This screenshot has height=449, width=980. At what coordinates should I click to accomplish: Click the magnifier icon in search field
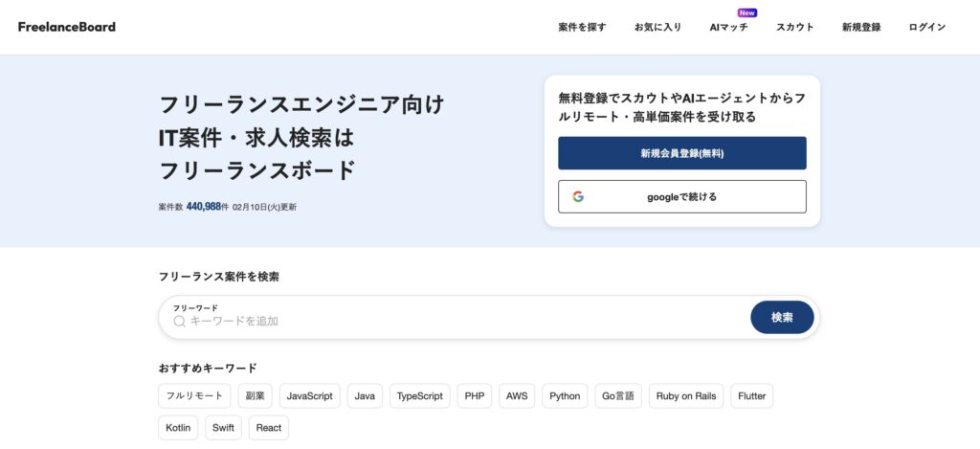(179, 322)
